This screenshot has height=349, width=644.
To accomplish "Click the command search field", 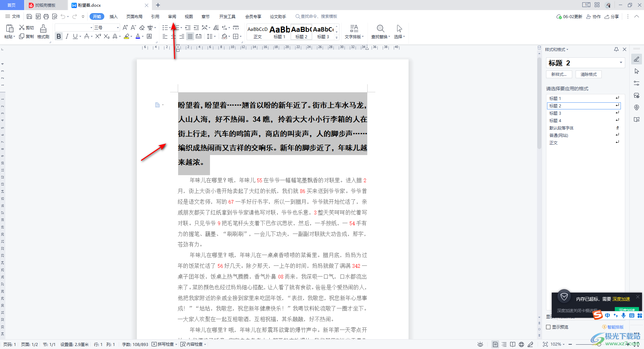I will click(x=316, y=16).
